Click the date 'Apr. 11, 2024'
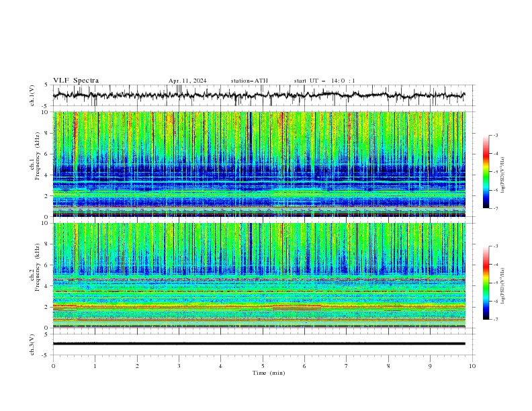Viewport: 532px width, 411px height. point(187,81)
